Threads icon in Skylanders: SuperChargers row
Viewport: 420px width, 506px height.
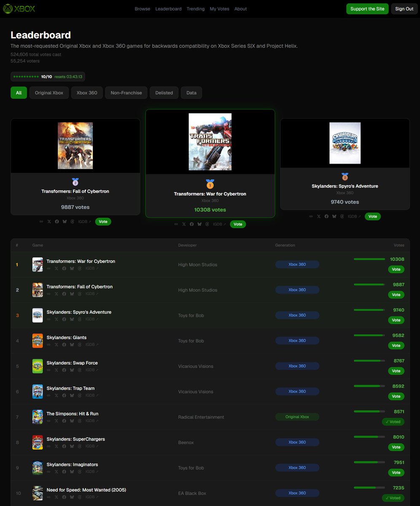80,446
